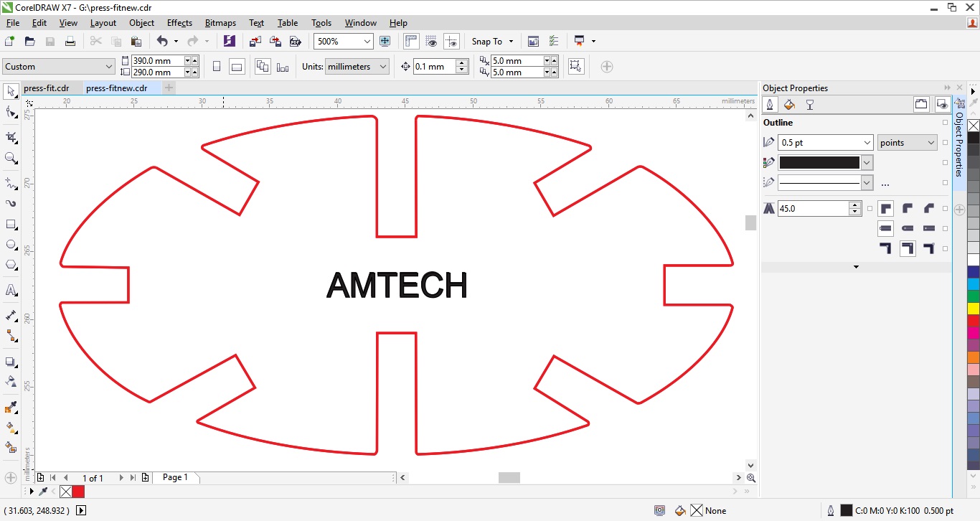This screenshot has width=980, height=521.
Task: Print the document using the printer icon
Action: 70,42
